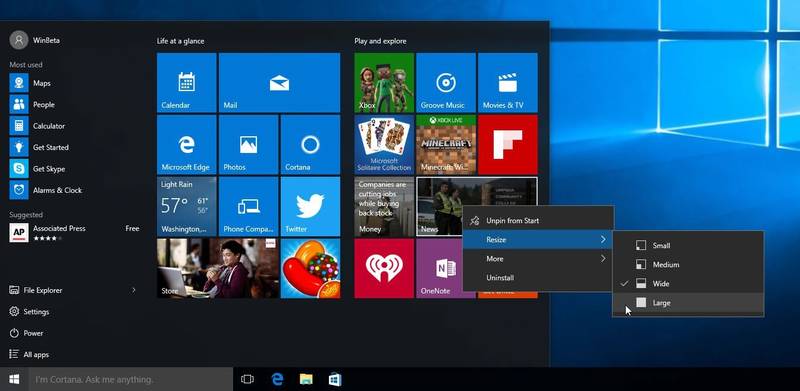This screenshot has width=800, height=391.
Task: Open Groove Music tile
Action: [446, 83]
